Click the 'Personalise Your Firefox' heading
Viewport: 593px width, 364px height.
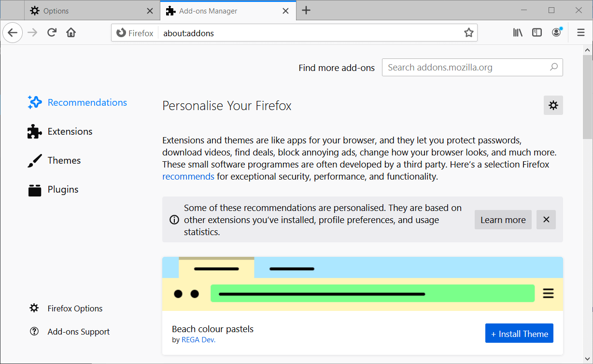pyautogui.click(x=227, y=106)
